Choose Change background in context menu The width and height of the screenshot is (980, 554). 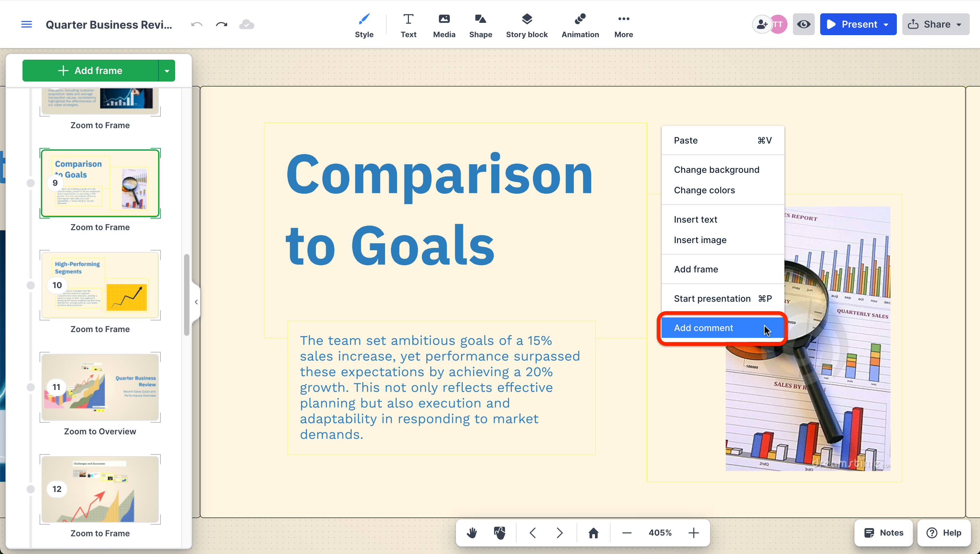(x=723, y=170)
